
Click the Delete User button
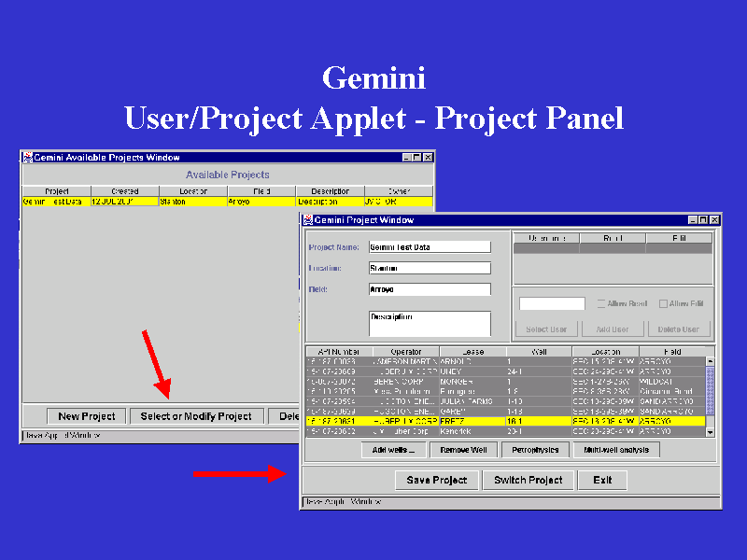(679, 329)
